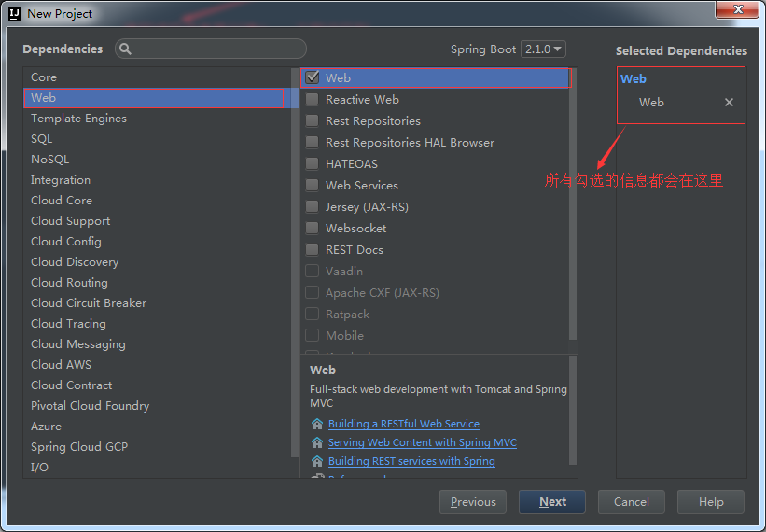
Task: Open the Building a RESTful Web Service link
Action: tap(403, 424)
